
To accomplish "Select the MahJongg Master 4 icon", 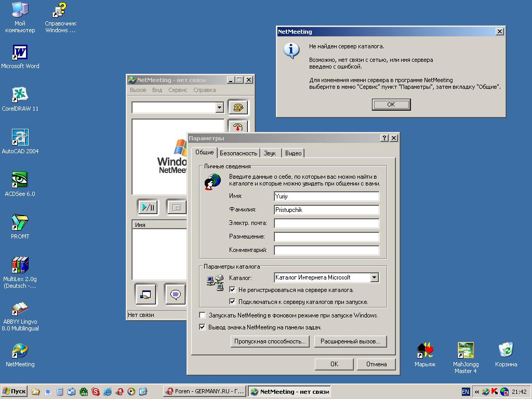I will point(465,358).
